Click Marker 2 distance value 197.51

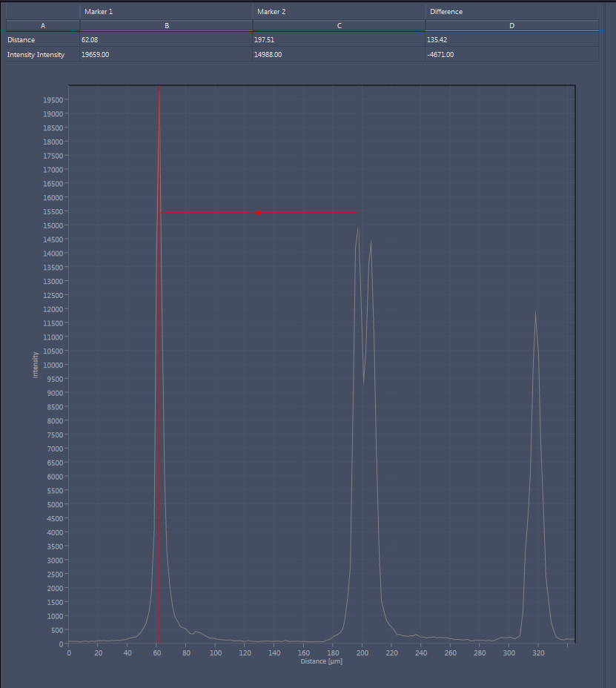tap(264, 39)
